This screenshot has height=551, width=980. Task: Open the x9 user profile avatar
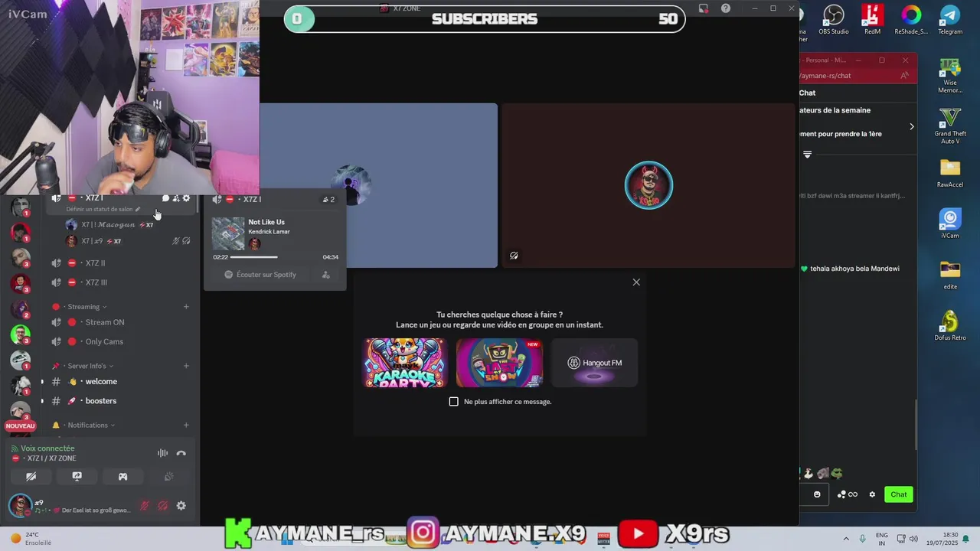(x=20, y=505)
